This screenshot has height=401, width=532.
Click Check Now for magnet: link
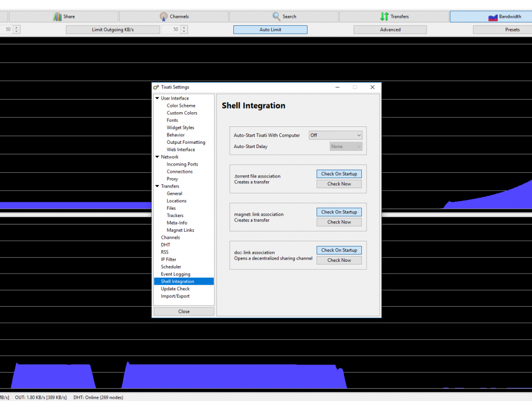(339, 222)
